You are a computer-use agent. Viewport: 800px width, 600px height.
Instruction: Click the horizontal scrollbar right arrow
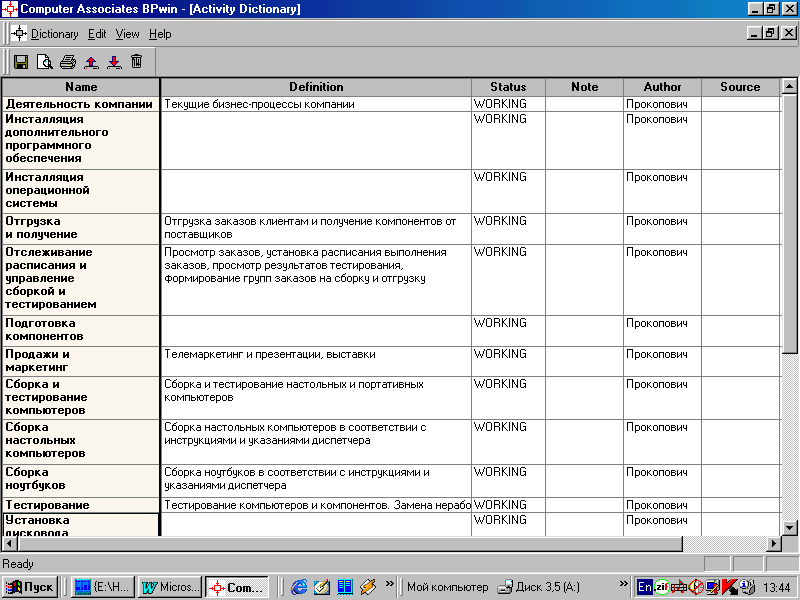point(774,544)
